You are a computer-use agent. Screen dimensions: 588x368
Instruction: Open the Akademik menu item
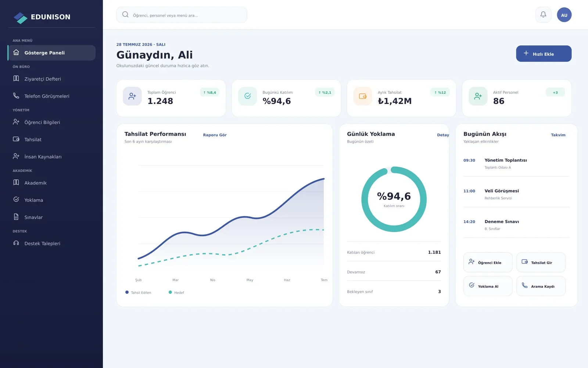51,183
